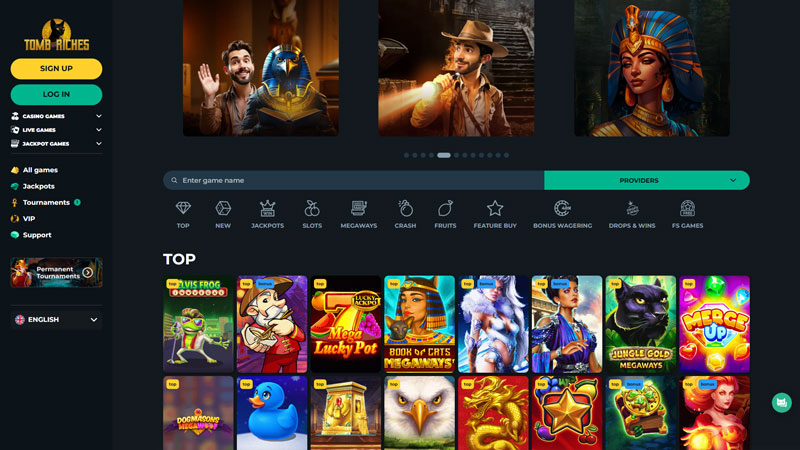Expand the Casino Games sidebar section

[x=56, y=116]
